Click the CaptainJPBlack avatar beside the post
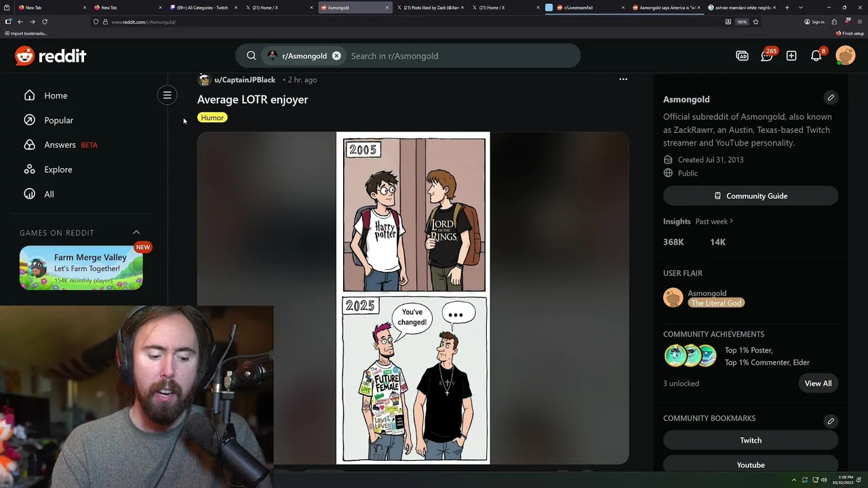The image size is (868, 488). (204, 80)
